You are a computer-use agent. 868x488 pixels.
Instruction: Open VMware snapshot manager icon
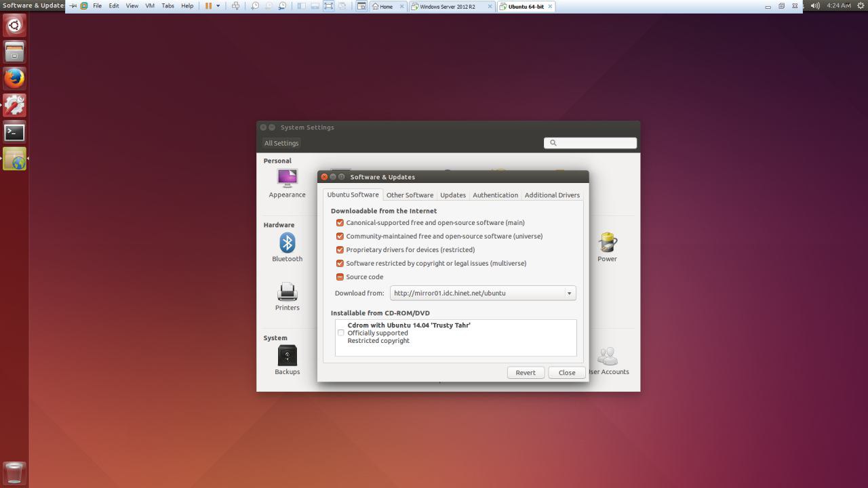[282, 6]
